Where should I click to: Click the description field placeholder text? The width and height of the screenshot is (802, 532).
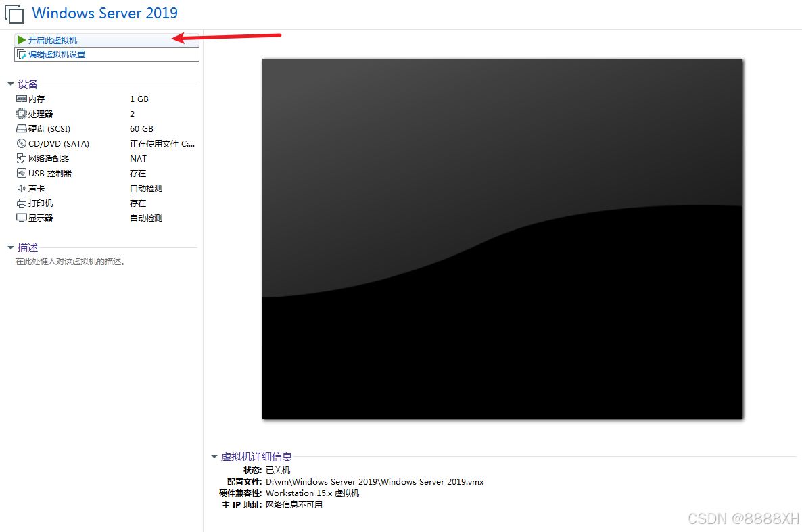click(x=70, y=262)
